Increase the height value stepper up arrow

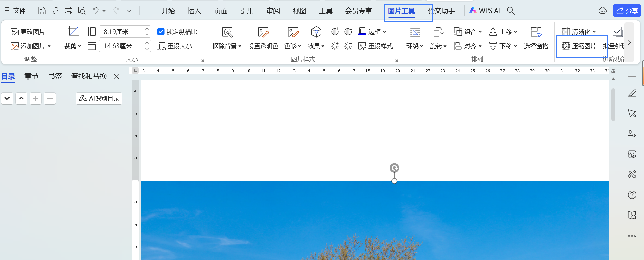click(147, 29)
